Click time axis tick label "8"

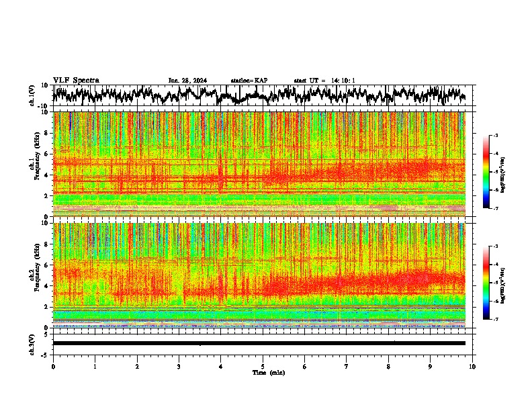[x=388, y=367]
